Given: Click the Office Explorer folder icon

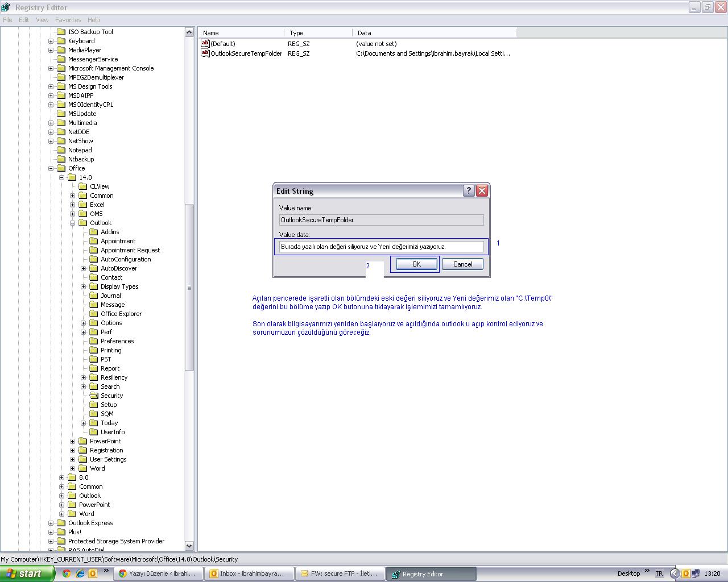Looking at the screenshot, I should (94, 314).
